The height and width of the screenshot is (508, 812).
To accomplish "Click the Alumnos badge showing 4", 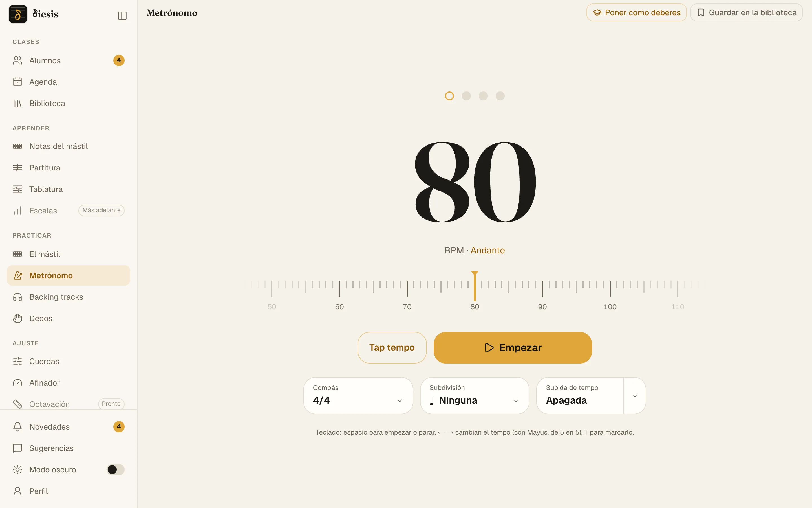I will tap(119, 60).
